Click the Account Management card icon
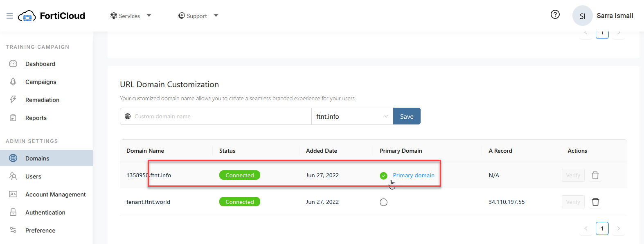644x244 pixels. point(13,194)
